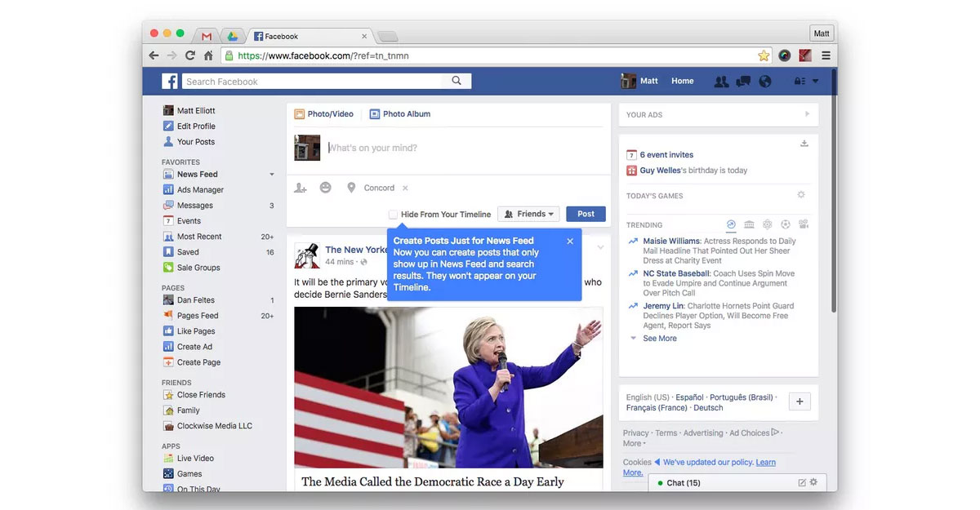
Task: Go back in browser history
Action: click(154, 55)
